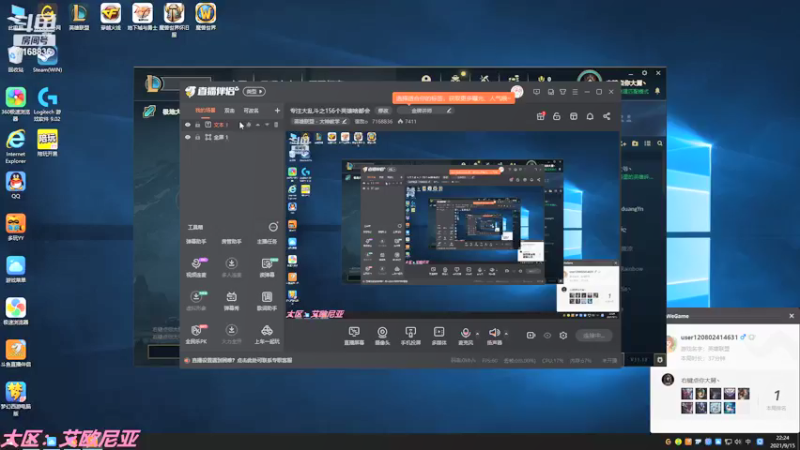Screen dimensions: 800x450
Task: Select the 全屏1 source row
Action: click(x=232, y=137)
